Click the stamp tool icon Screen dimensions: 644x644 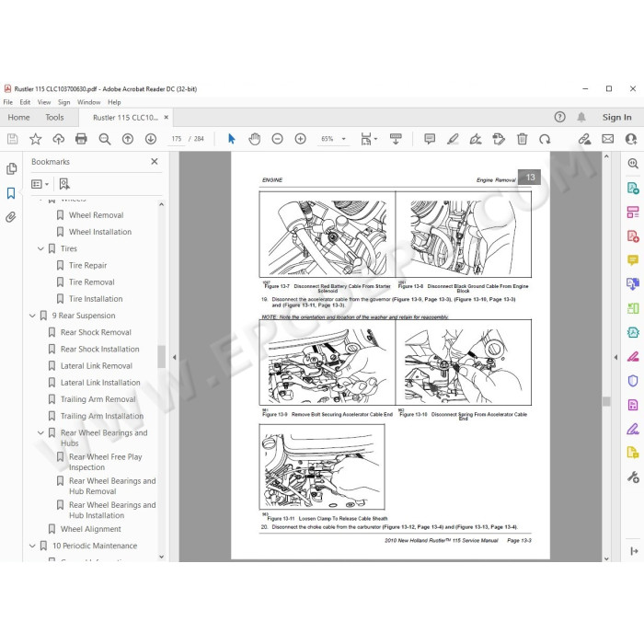click(x=499, y=139)
